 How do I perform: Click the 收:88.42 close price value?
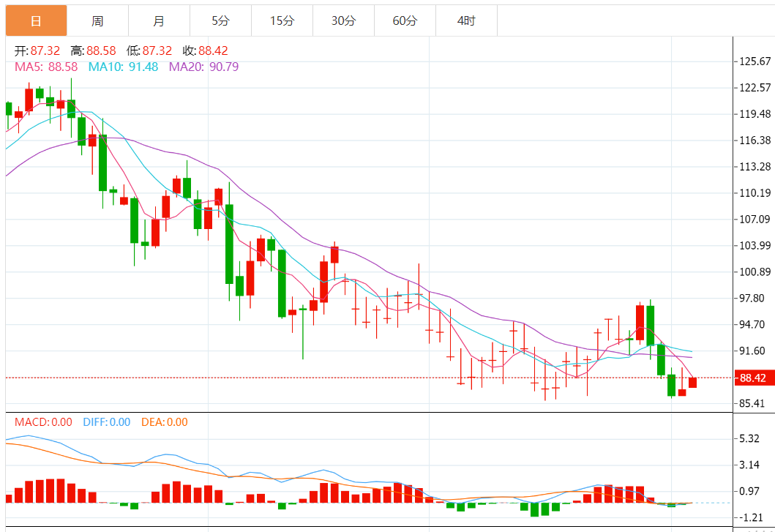pyautogui.click(x=205, y=51)
